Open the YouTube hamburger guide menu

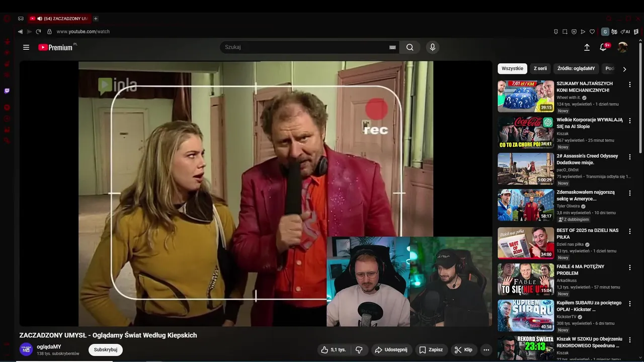(x=26, y=47)
